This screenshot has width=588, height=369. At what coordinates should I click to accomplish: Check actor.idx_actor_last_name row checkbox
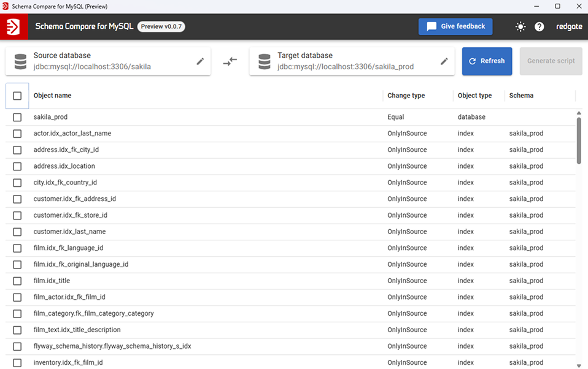pyautogui.click(x=17, y=134)
